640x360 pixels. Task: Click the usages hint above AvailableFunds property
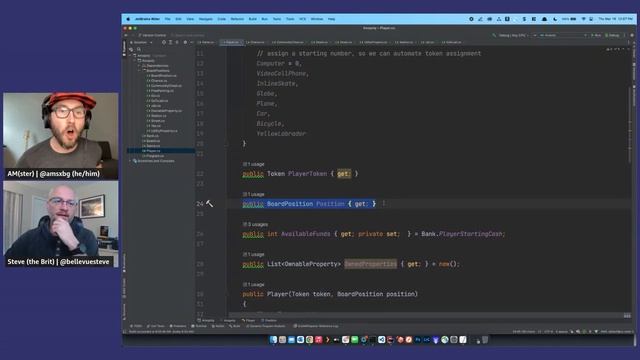[x=255, y=224]
